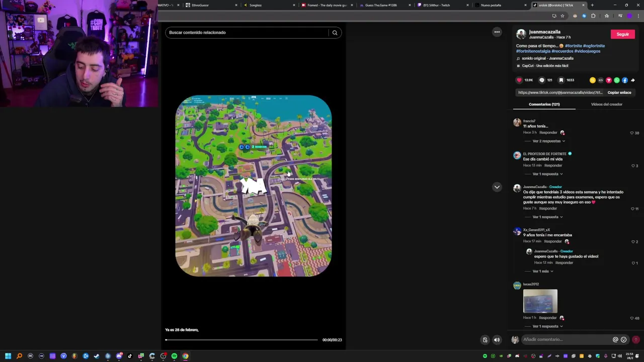644x362 pixels.
Task: Expand 'Ver 2 respuestas' under francis7's comment
Action: pyautogui.click(x=548, y=141)
